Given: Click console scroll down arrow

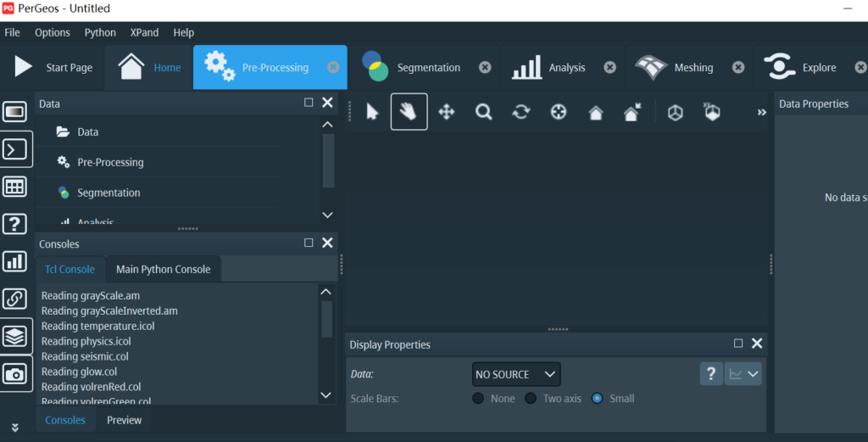Looking at the screenshot, I should pyautogui.click(x=326, y=395).
